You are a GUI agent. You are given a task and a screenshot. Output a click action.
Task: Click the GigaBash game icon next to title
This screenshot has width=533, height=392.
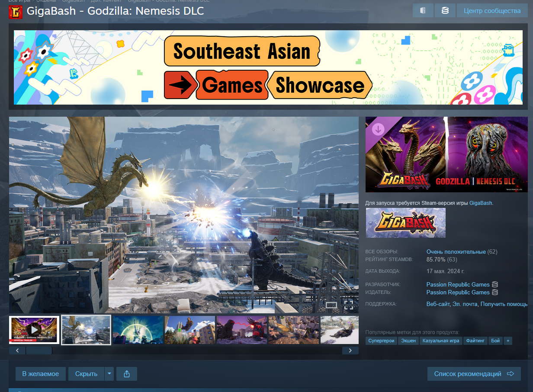[x=16, y=11]
